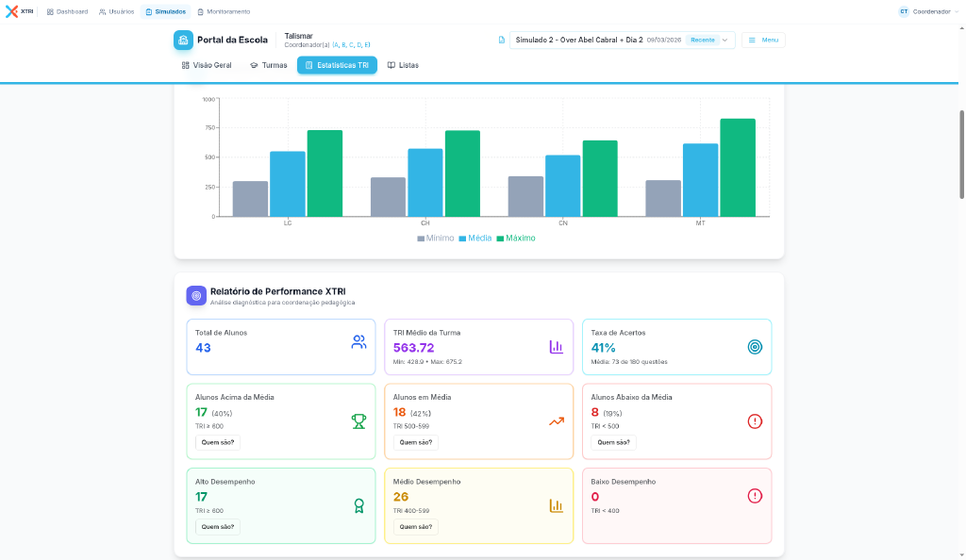Click the Total de Alunos value 43

(203, 348)
